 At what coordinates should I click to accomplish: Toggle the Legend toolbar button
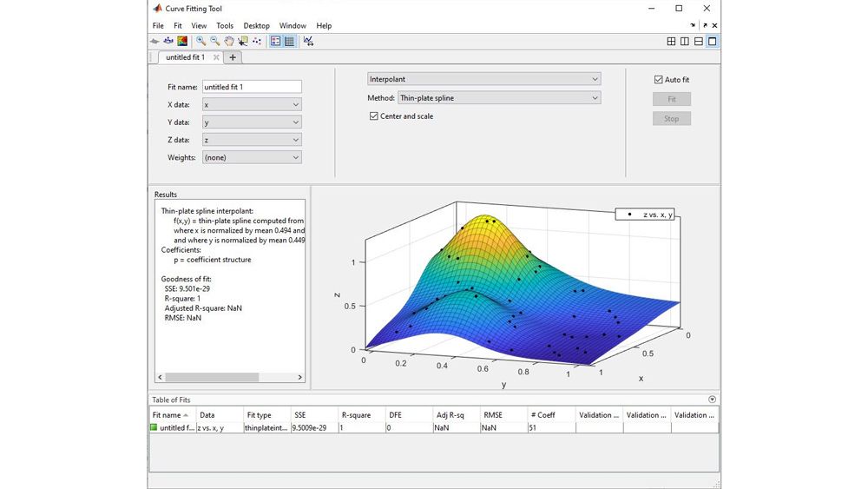click(x=275, y=41)
